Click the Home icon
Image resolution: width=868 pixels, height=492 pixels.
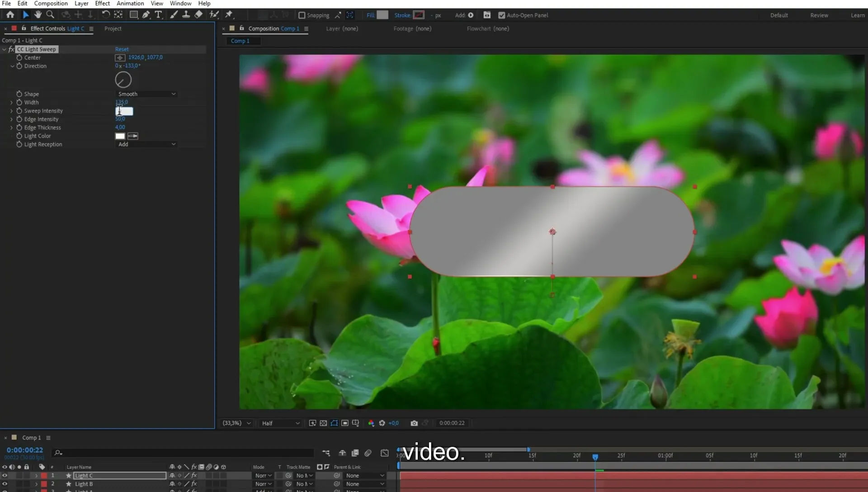pos(10,14)
